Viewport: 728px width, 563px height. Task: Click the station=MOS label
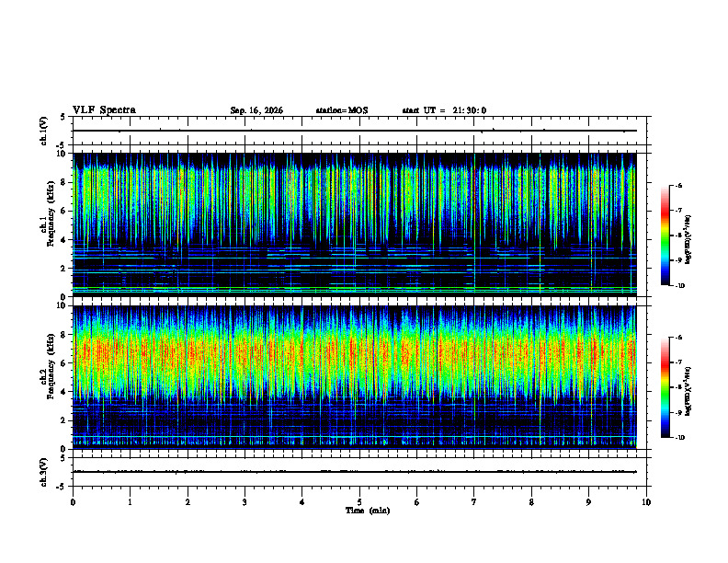point(342,110)
